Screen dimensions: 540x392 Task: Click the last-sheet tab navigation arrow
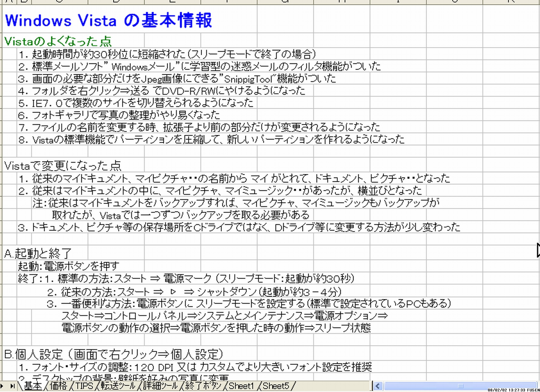(12, 386)
